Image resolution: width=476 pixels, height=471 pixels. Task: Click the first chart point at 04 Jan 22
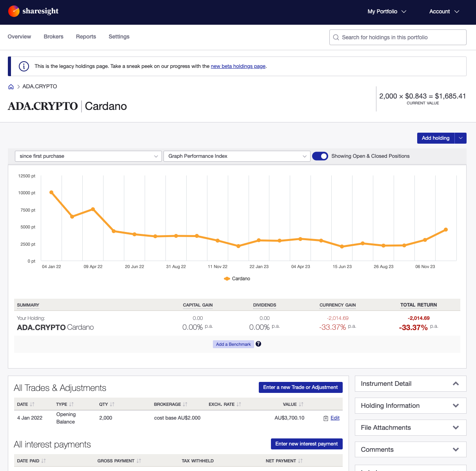click(51, 192)
